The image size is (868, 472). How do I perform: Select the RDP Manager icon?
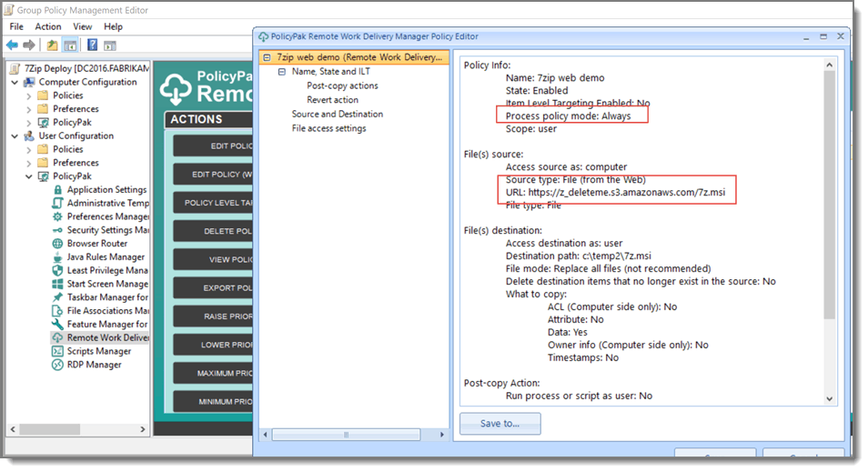[57, 365]
